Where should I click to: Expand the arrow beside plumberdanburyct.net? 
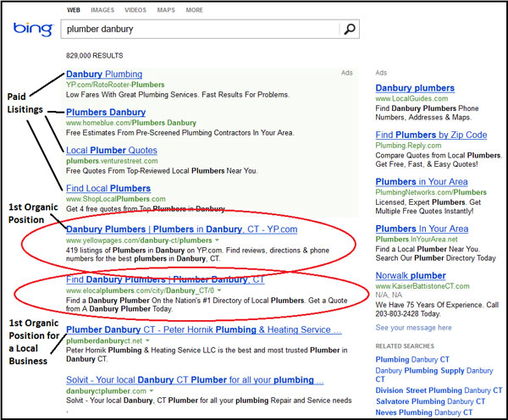click(149, 340)
